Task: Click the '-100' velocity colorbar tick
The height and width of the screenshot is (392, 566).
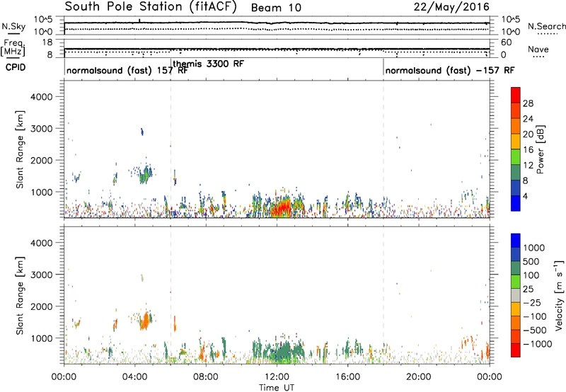Action: pyautogui.click(x=535, y=316)
